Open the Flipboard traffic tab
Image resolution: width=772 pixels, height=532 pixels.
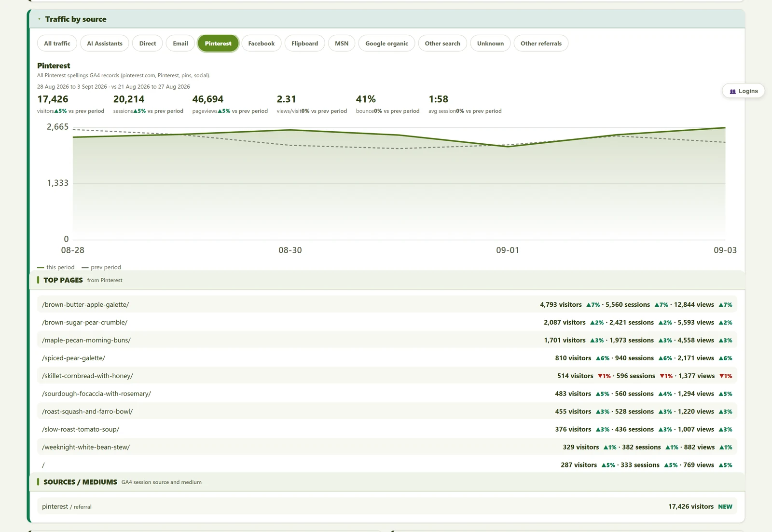pos(305,43)
